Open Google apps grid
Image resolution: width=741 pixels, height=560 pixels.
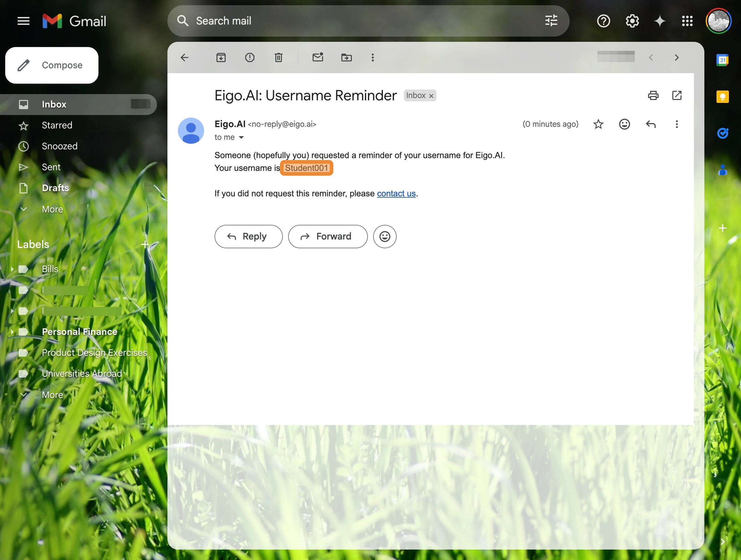click(x=687, y=21)
